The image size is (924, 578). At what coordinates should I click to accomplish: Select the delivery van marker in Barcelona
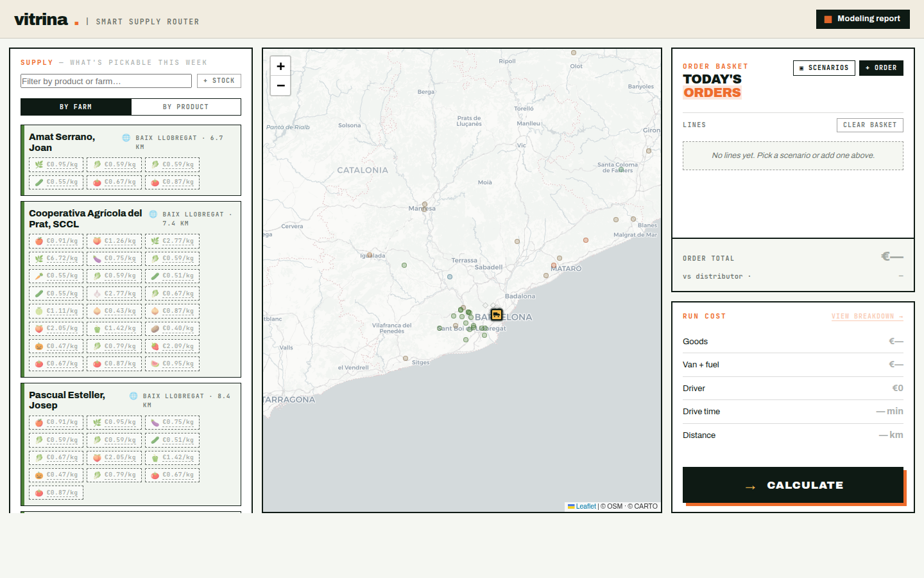click(497, 315)
